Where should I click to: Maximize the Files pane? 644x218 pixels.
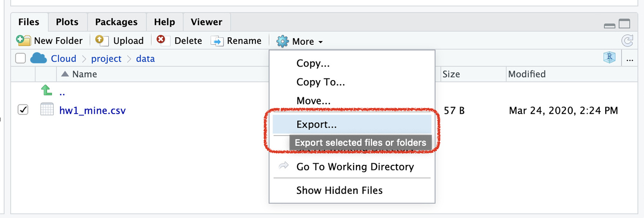[x=624, y=24]
